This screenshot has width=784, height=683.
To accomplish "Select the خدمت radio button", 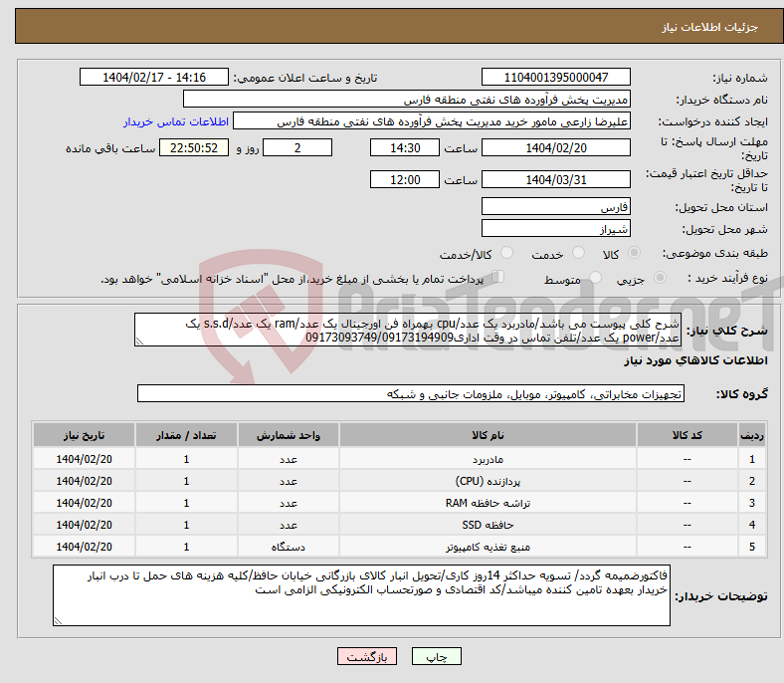I will coord(578,253).
